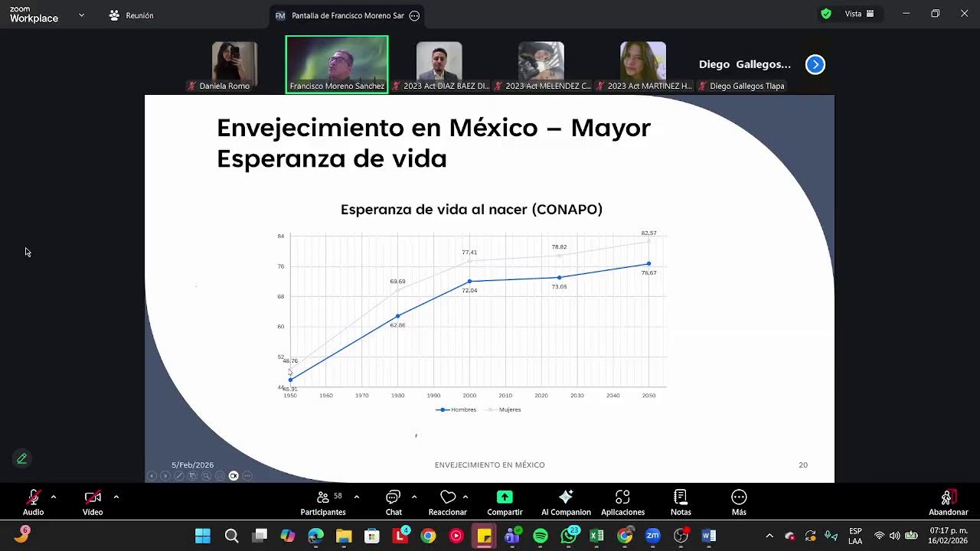Open Más more options
Screen dimensions: 980x551
[x=739, y=503]
